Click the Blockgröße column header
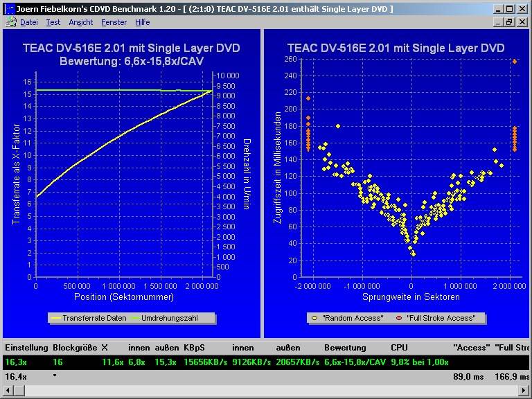 75,348
